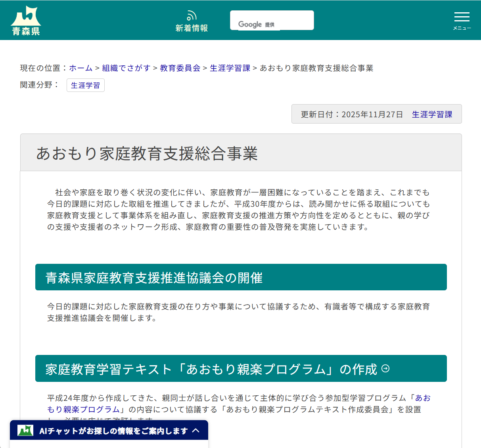Image resolution: width=481 pixels, height=448 pixels.
Task: Open the hamburger メニュー icon
Action: (x=461, y=17)
